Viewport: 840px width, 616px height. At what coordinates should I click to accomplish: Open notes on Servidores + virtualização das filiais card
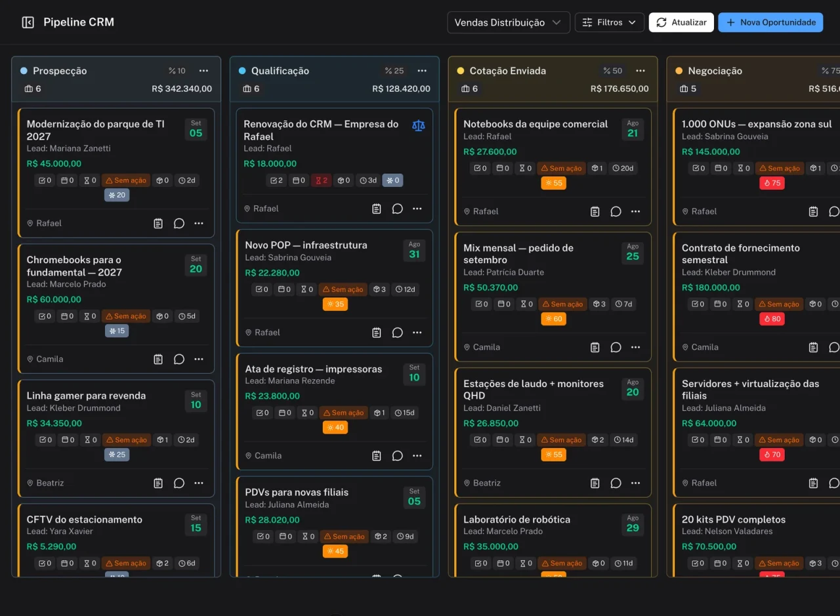click(814, 483)
